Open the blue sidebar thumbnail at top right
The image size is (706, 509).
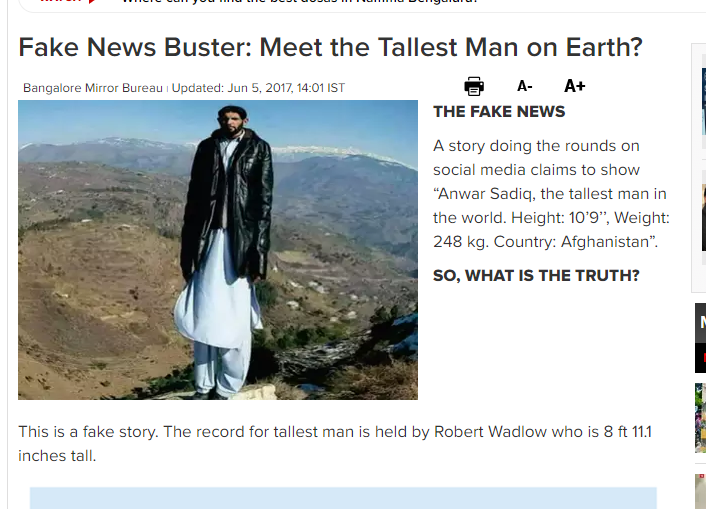tap(704, 101)
